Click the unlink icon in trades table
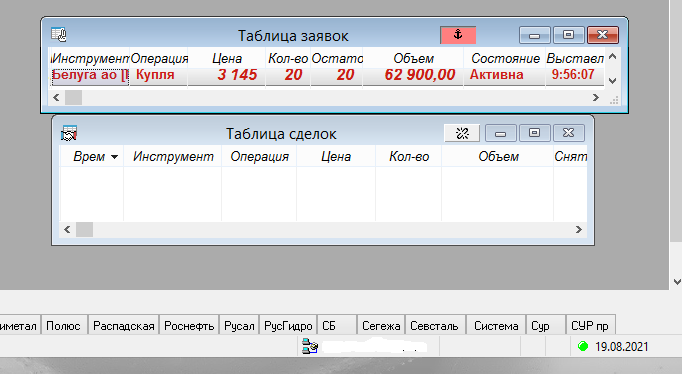 (x=462, y=133)
